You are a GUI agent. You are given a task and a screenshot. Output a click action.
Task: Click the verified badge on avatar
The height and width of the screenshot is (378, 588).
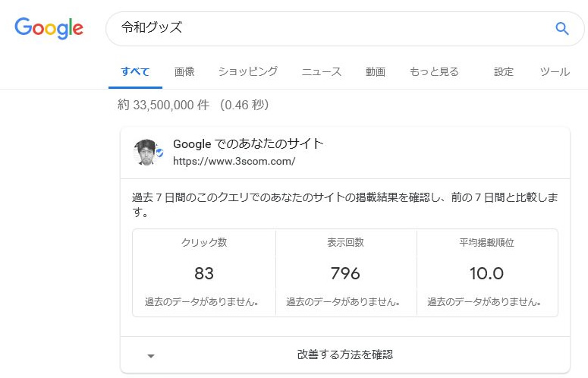[159, 153]
